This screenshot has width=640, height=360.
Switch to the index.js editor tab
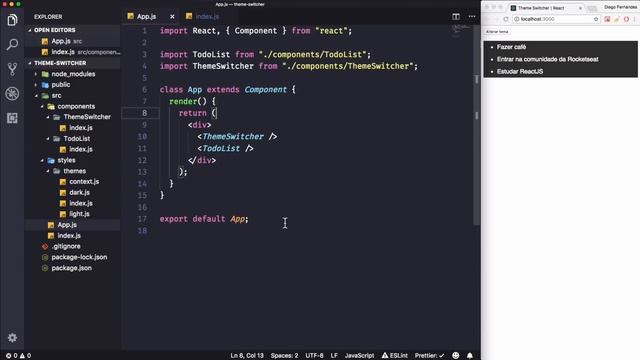(x=207, y=17)
